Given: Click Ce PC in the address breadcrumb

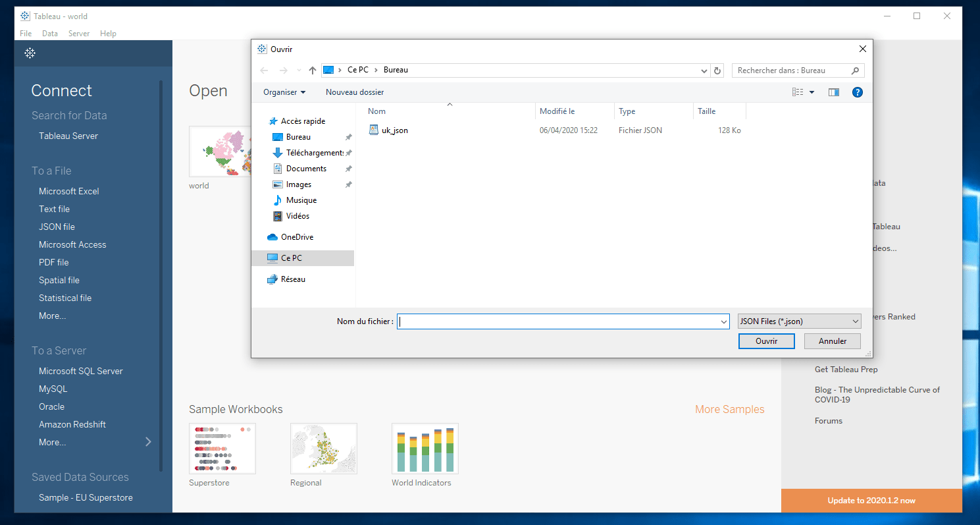Looking at the screenshot, I should 357,70.
